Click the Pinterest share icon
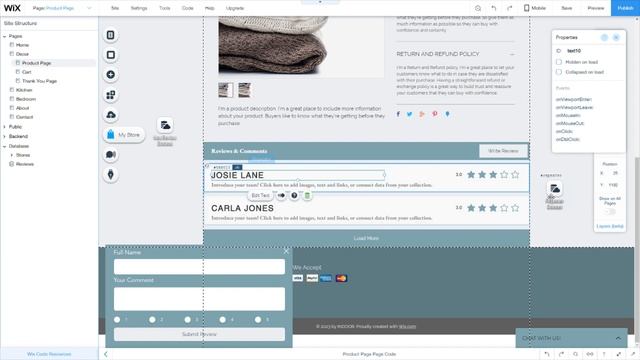640x360 pixels. point(435,114)
